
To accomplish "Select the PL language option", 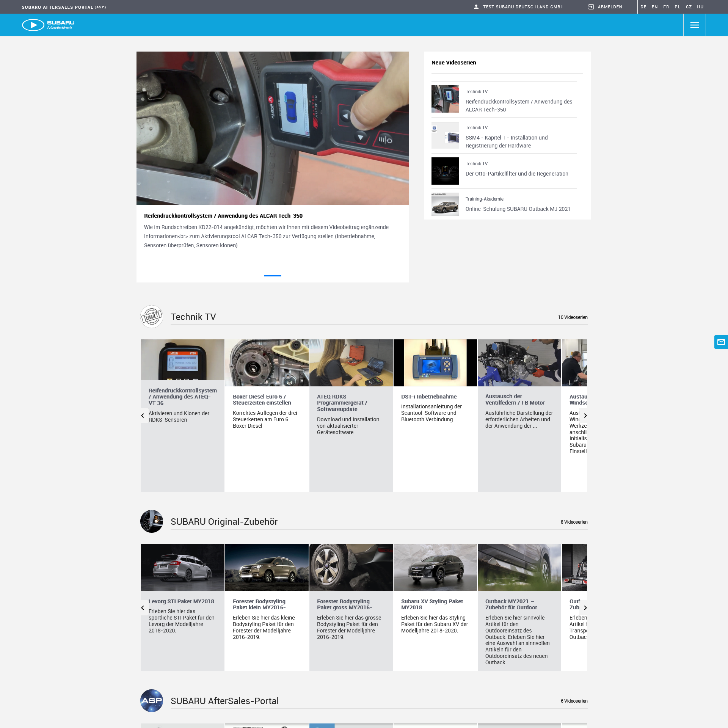I will click(677, 7).
